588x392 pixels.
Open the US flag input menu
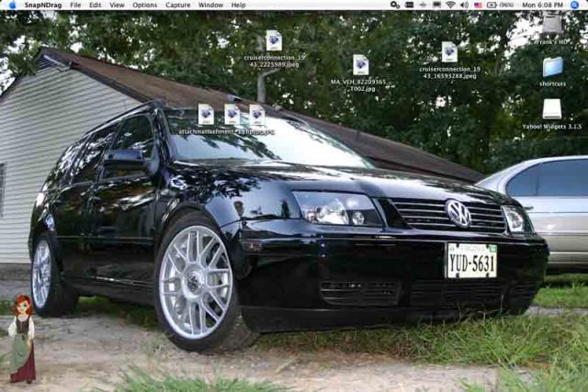click(478, 5)
